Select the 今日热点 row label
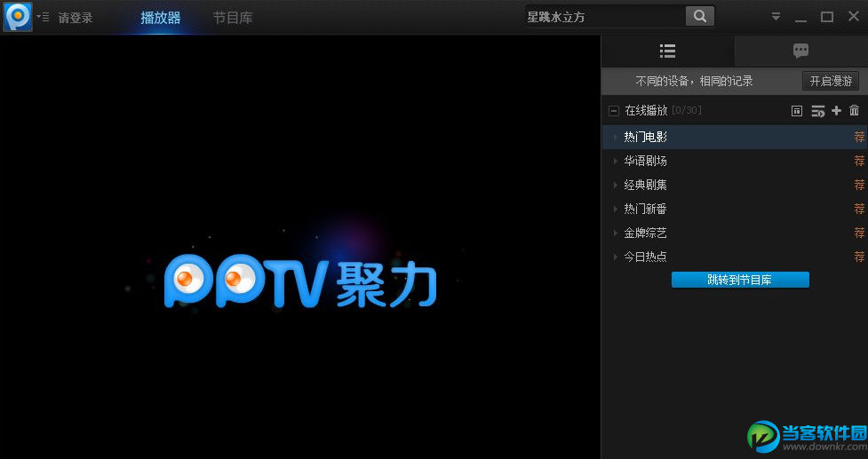This screenshot has width=868, height=459. pos(646,257)
